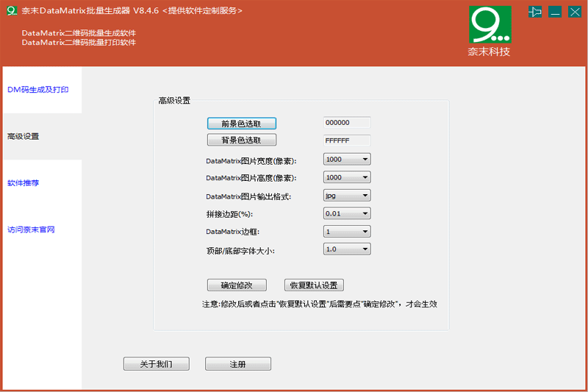Click the foreground color field 000000
588x392 pixels.
click(x=347, y=123)
